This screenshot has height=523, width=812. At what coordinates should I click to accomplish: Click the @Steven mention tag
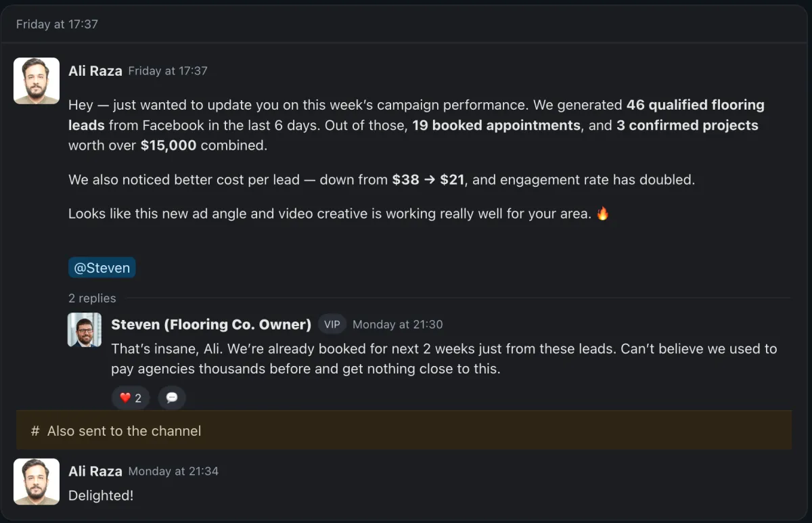102,268
